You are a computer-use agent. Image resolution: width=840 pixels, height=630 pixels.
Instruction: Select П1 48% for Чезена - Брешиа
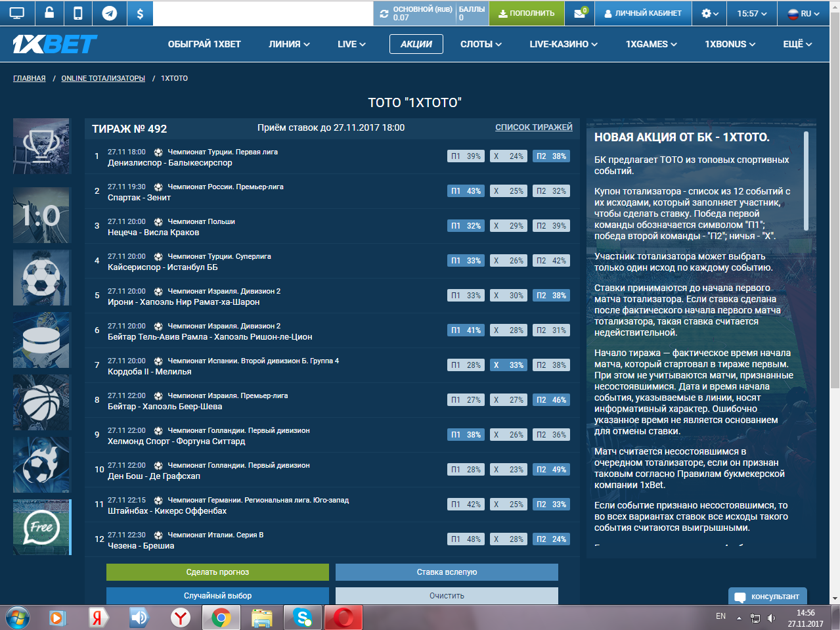coord(466,539)
